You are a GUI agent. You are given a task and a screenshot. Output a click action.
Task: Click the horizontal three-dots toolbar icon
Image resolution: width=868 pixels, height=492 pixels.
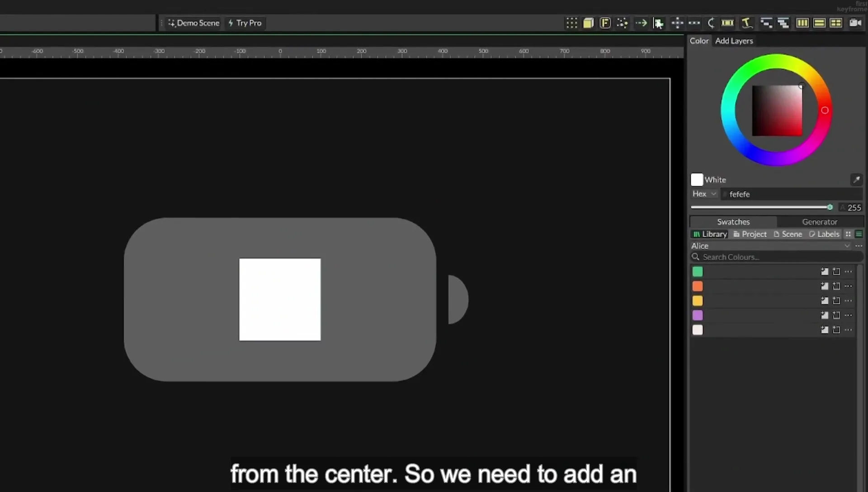(x=694, y=23)
